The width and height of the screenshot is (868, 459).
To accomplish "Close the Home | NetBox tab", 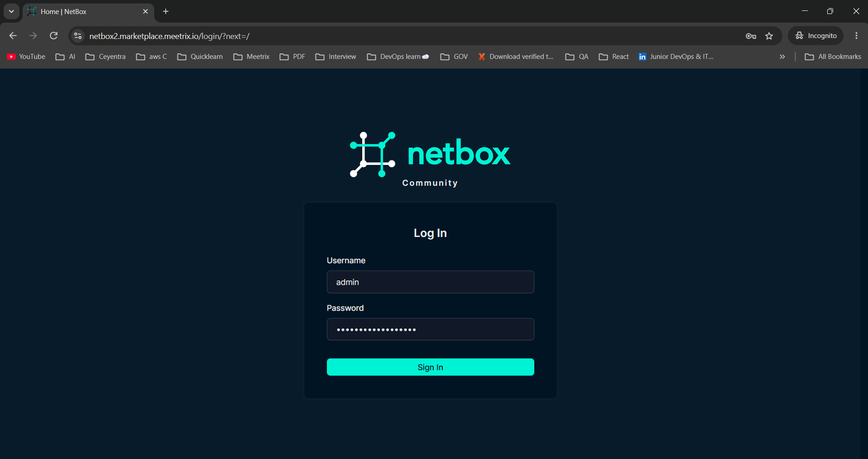I will [x=145, y=11].
